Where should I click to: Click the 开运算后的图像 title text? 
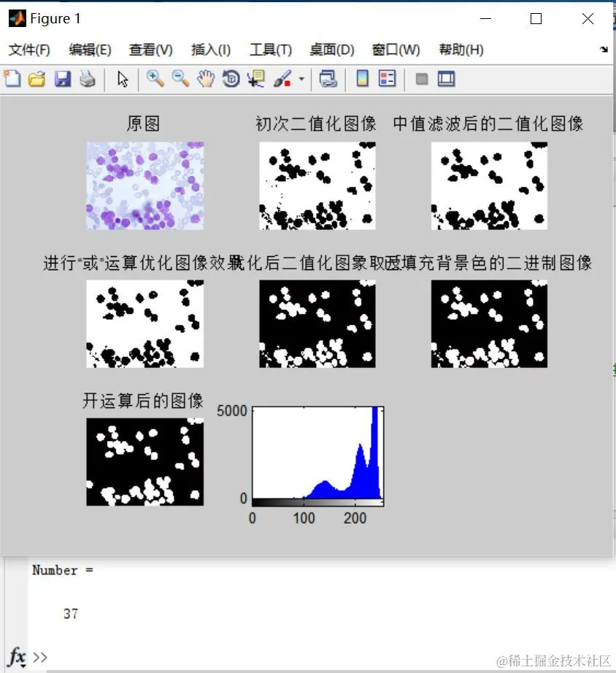tap(143, 401)
